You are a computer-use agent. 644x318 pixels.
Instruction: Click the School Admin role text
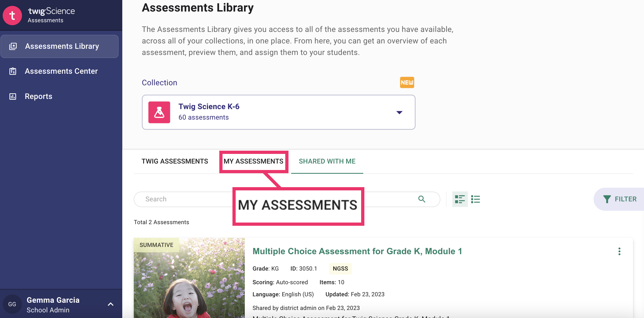(48, 310)
